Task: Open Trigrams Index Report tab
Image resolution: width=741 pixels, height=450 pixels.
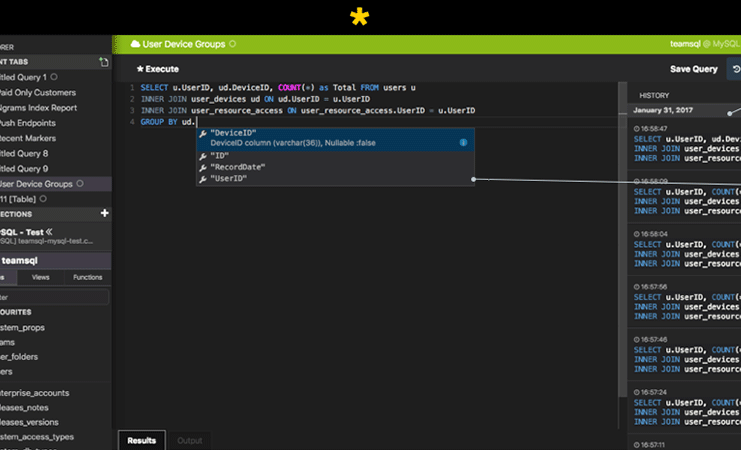Action: pos(55,108)
